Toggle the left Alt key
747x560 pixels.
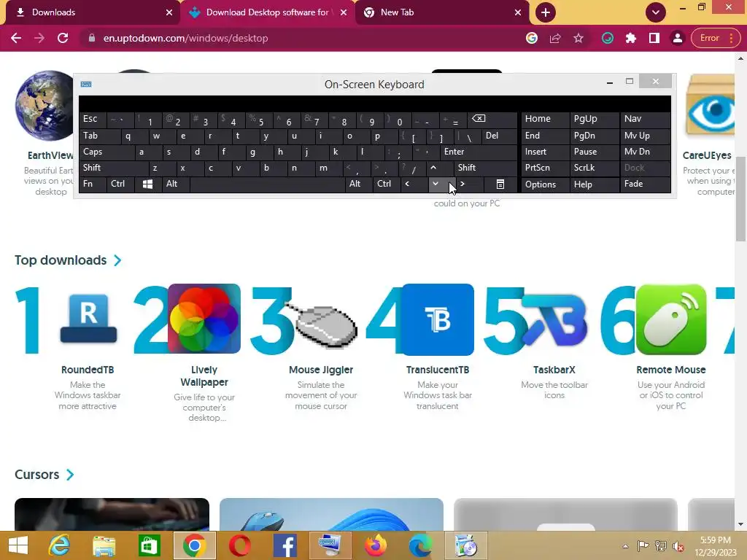click(175, 184)
